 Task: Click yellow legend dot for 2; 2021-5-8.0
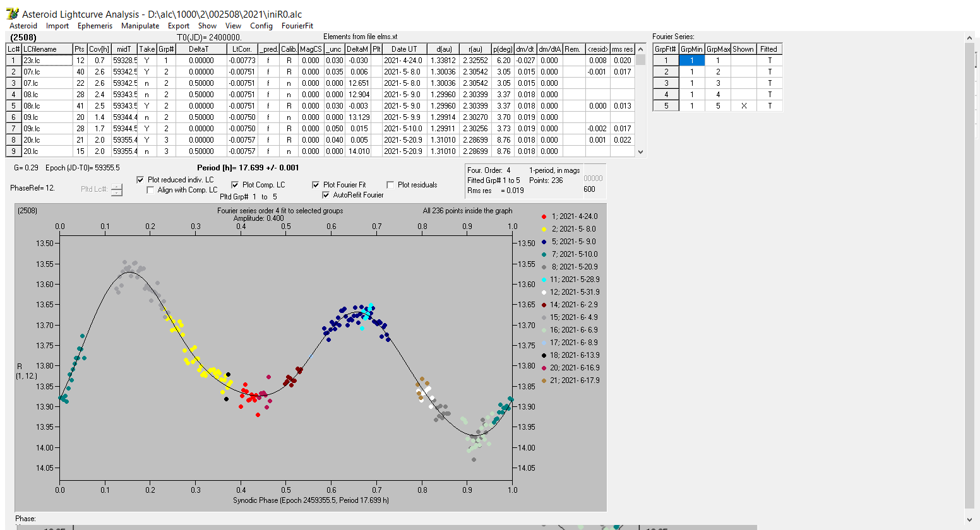pyautogui.click(x=544, y=229)
